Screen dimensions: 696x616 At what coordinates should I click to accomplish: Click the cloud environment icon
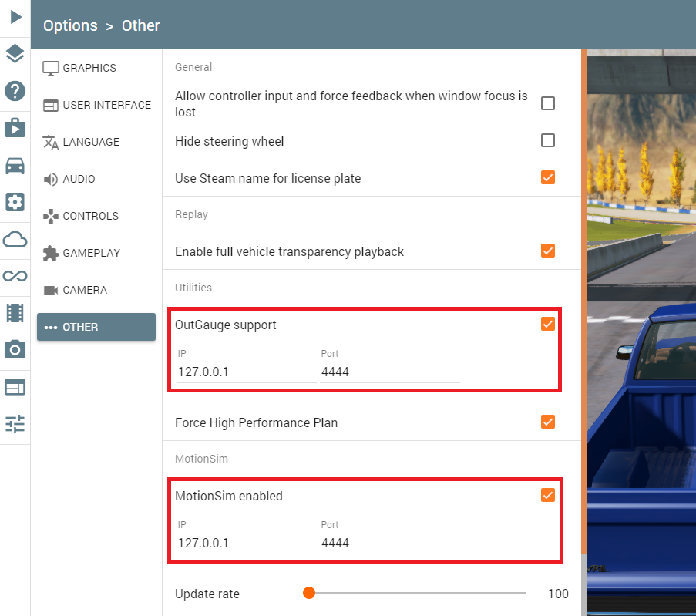(15, 239)
